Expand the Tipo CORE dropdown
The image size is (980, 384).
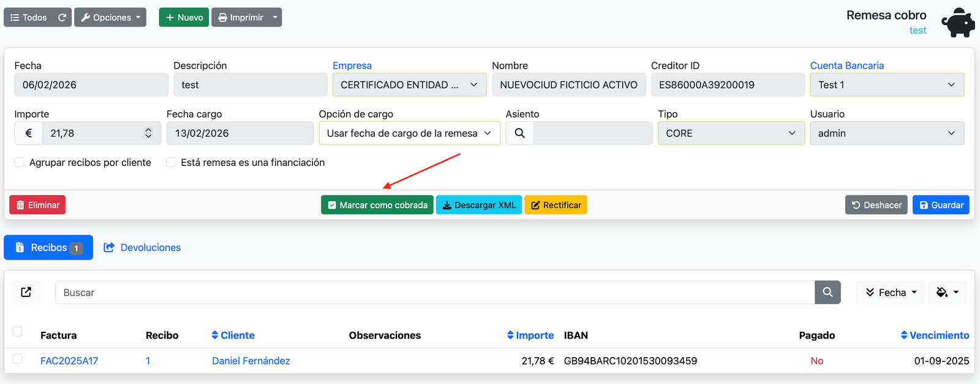[731, 133]
